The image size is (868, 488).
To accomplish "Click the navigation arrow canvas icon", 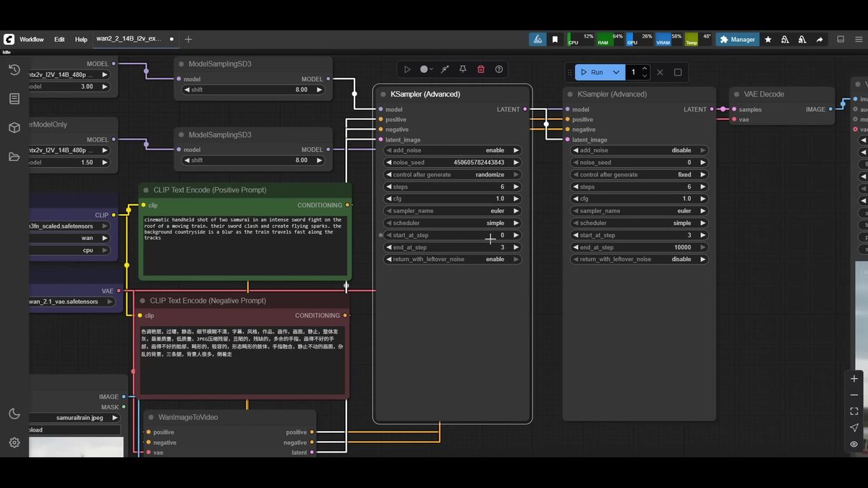I will tap(854, 428).
